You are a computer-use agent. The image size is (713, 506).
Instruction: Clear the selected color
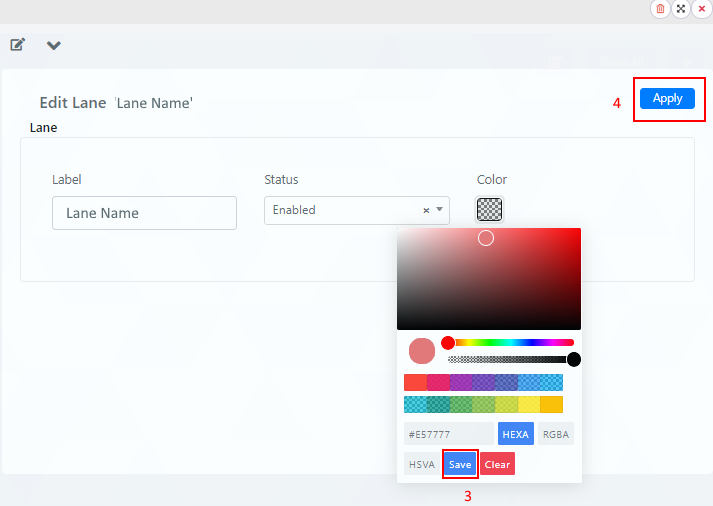(497, 464)
